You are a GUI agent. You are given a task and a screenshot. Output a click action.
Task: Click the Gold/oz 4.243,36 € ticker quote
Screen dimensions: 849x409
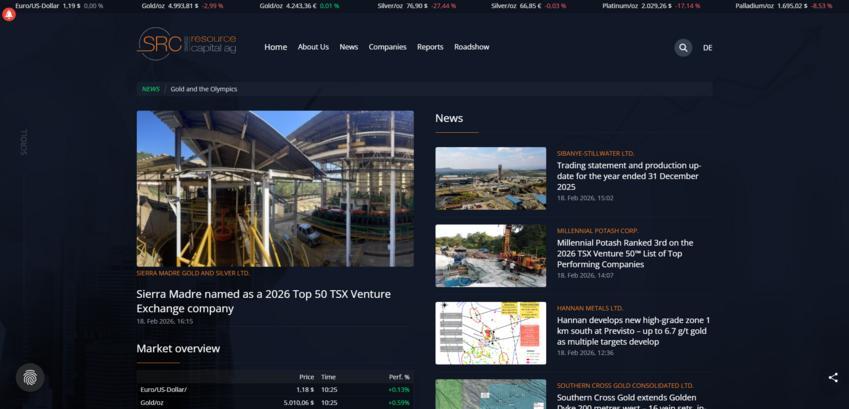pos(299,6)
